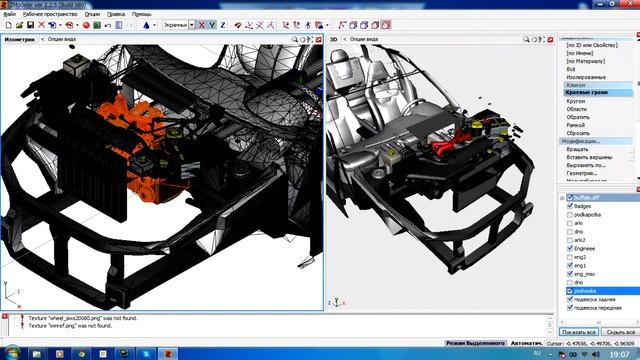The image size is (640, 360).
Task: Select the vertices level icon in the toolbar
Action: coord(342,25)
